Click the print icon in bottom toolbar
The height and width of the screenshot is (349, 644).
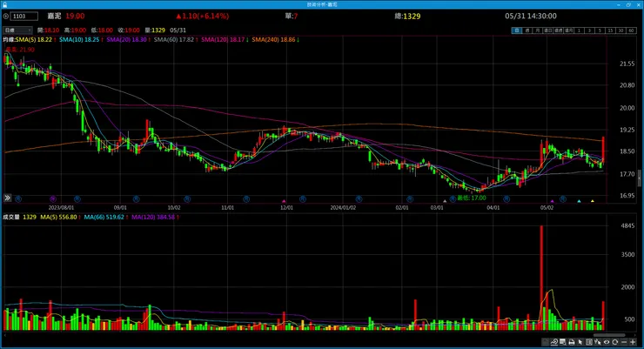[572, 342]
